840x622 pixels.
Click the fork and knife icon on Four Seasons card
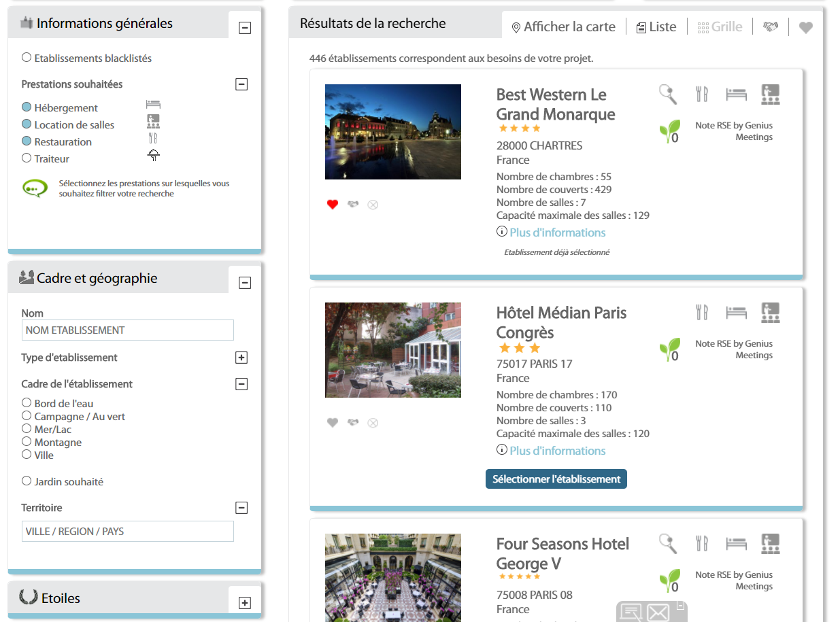click(701, 543)
